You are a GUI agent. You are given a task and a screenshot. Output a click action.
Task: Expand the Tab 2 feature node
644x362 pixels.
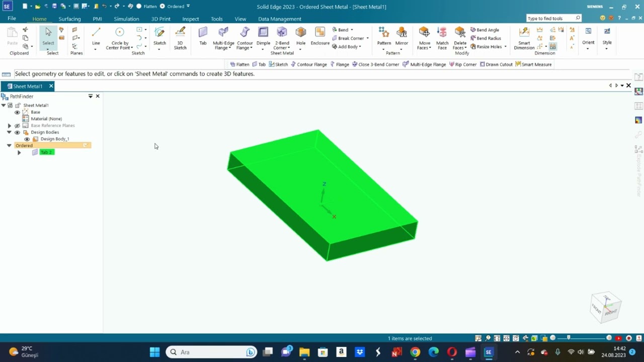[19, 152]
